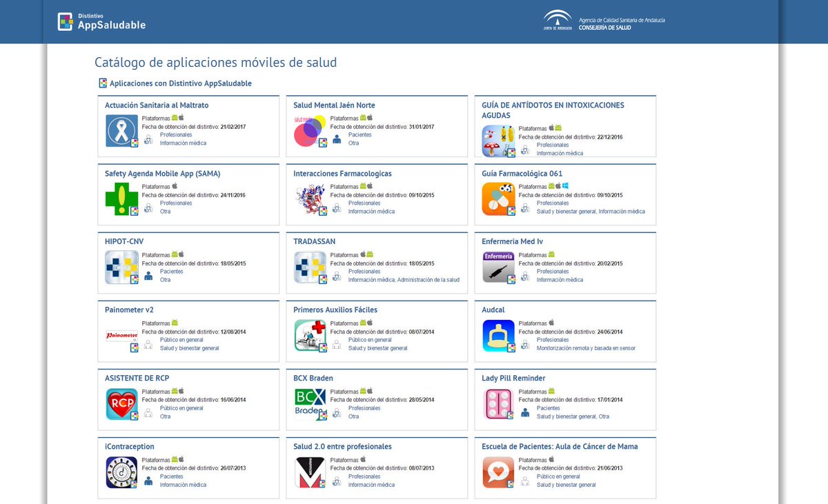Open Salud 2.0 entre profesionales title link
The width and height of the screenshot is (828, 504).
tap(342, 447)
